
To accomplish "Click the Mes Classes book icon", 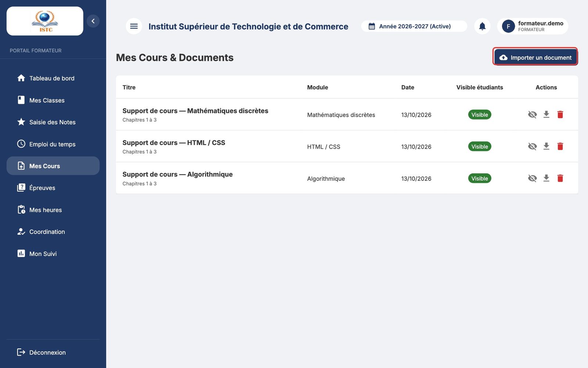I will [x=21, y=100].
